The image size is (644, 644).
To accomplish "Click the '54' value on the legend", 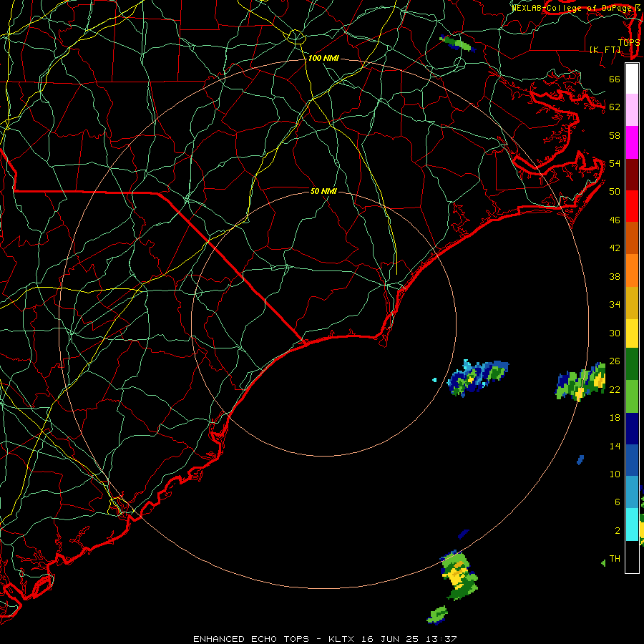I will click(615, 163).
